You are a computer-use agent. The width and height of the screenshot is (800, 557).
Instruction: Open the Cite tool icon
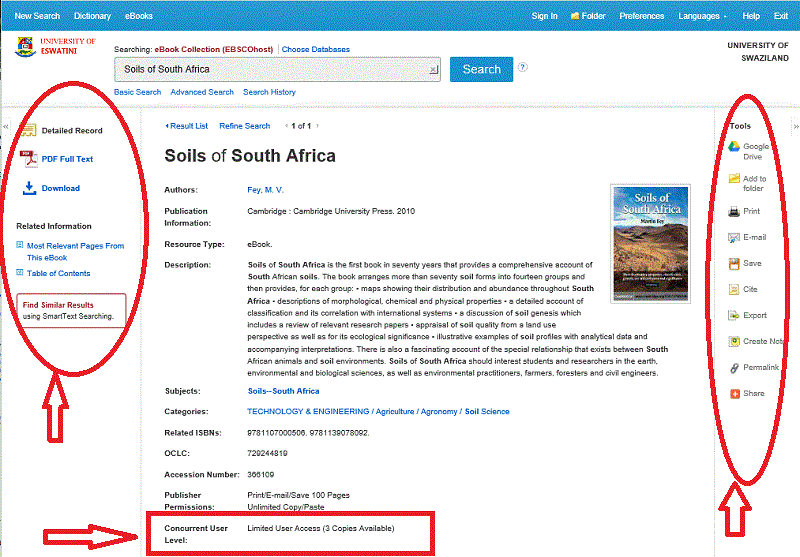pos(734,290)
